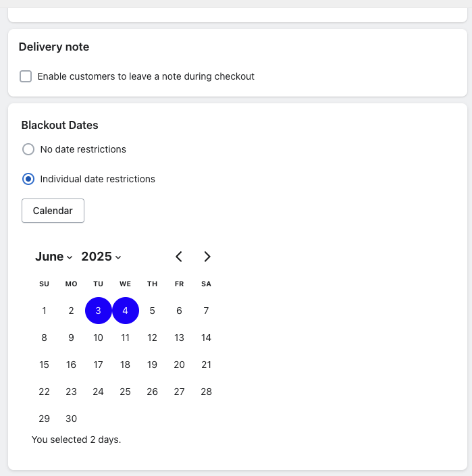Select Individual date restrictions option
The height and width of the screenshot is (476, 472).
[28, 179]
